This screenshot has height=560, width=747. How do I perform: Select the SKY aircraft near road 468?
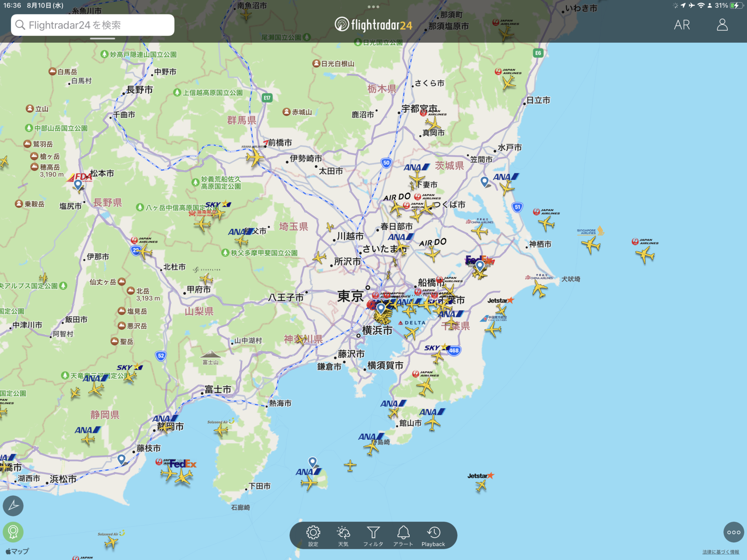(x=438, y=358)
